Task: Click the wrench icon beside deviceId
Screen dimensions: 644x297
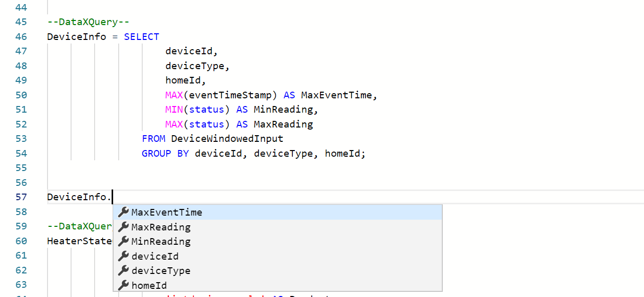Action: pyautogui.click(x=123, y=256)
